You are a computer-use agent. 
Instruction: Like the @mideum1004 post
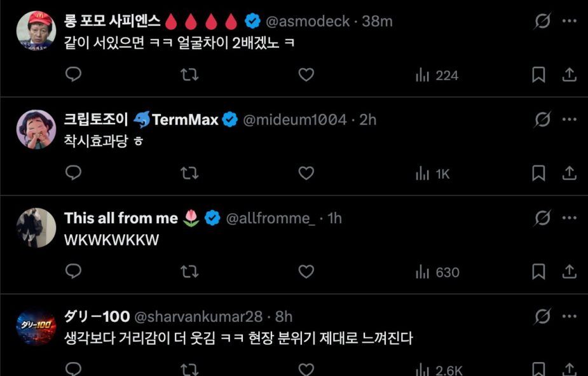306,173
